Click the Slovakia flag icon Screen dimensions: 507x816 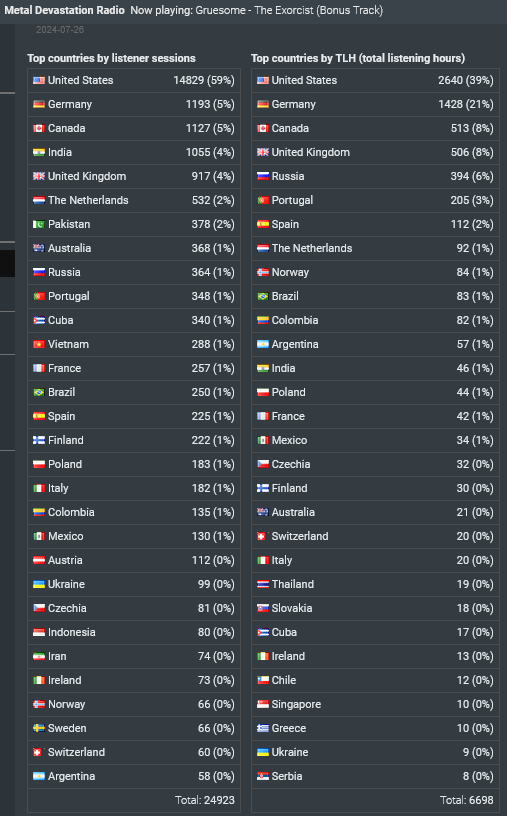pos(262,608)
